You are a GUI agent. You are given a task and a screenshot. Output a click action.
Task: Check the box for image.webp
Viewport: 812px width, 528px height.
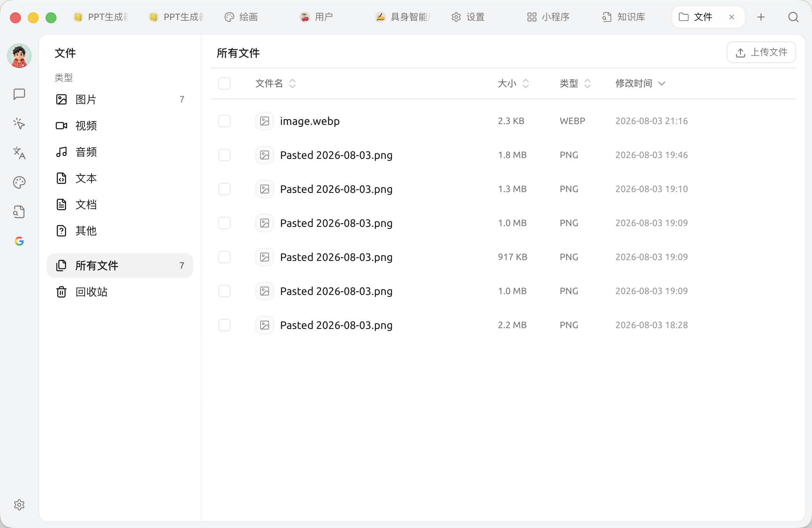click(224, 121)
